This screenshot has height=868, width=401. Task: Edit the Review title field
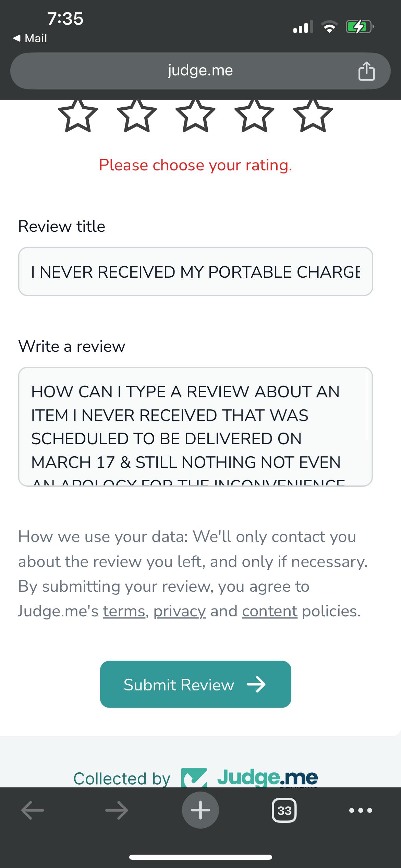pyautogui.click(x=195, y=272)
